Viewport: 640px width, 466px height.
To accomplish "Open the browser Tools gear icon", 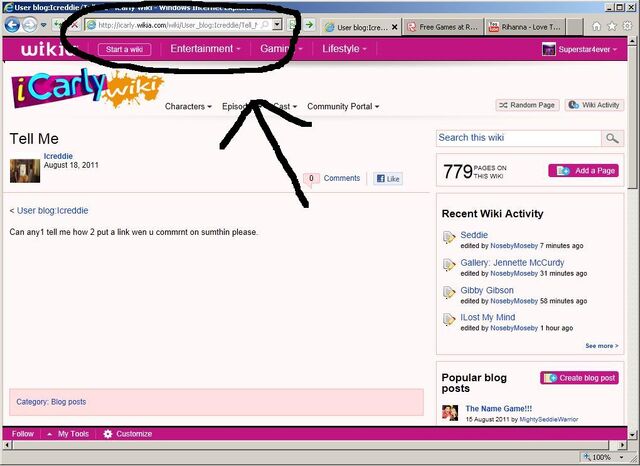I will pyautogui.click(x=627, y=26).
